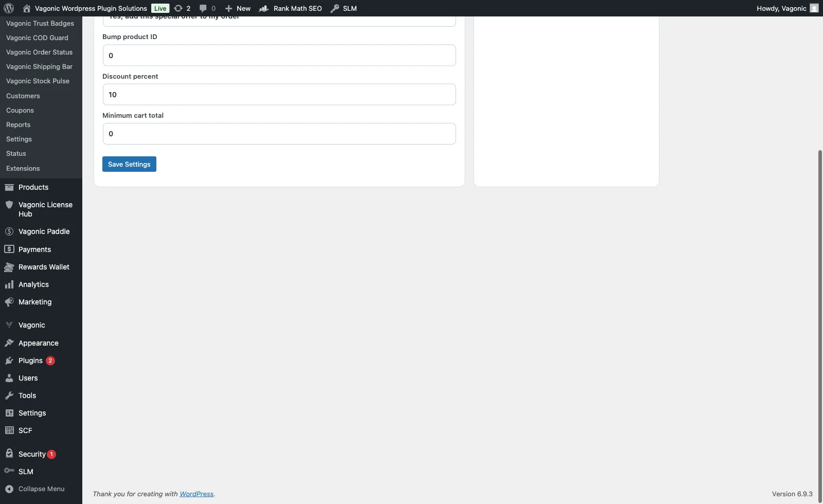Screen dimensions: 823x504
Task: Open the site home icon
Action: [x=27, y=8]
